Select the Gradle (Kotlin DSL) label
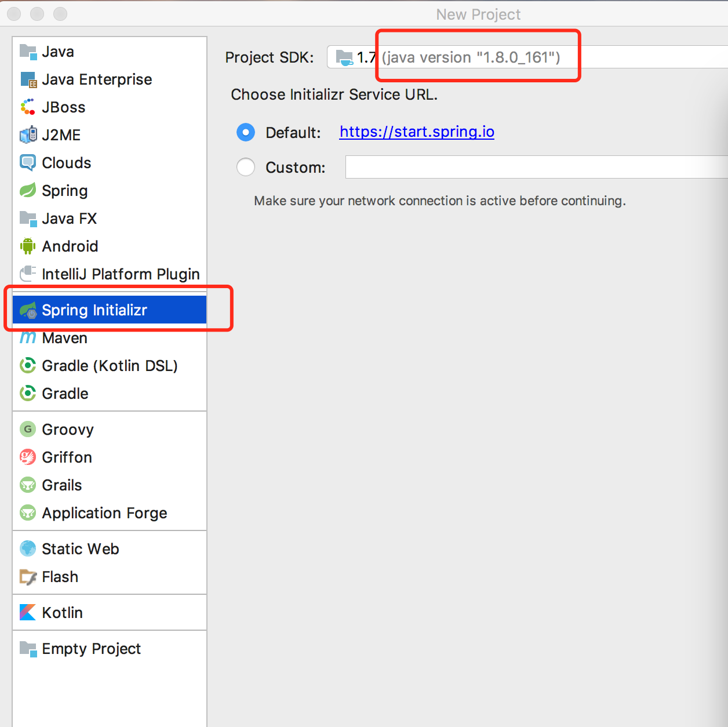This screenshot has width=728, height=727. pyautogui.click(x=110, y=366)
